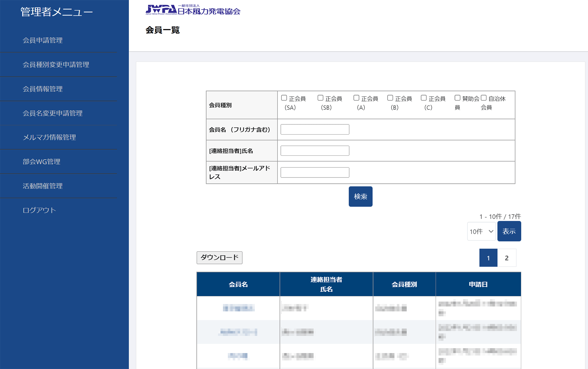
Task: Click the 検索 button
Action: (360, 196)
